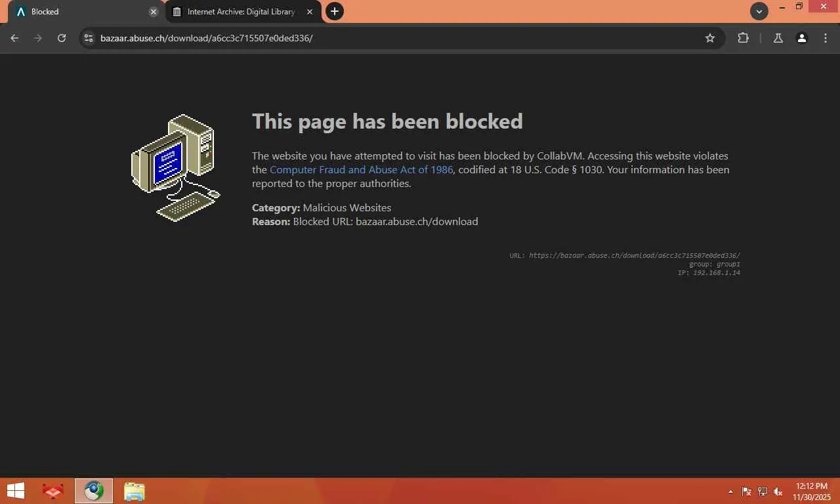
Task: Switch to Internet Archive: Digital Library tab
Action: [243, 12]
